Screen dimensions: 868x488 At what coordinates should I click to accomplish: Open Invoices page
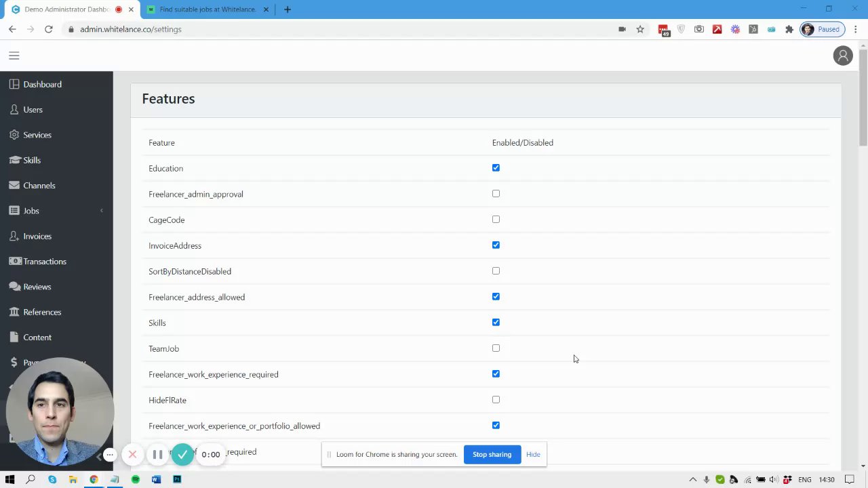[37, 236]
